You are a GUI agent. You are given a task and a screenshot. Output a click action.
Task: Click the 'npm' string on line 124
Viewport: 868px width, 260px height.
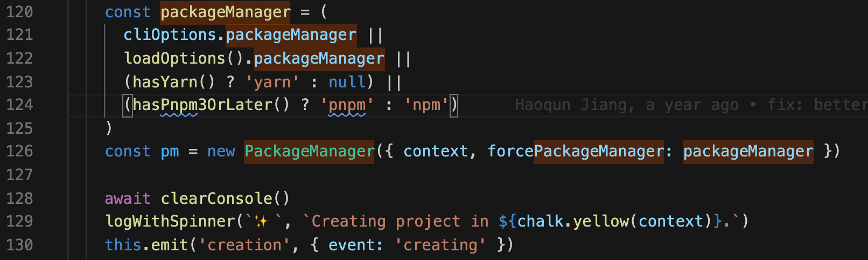[x=426, y=105]
